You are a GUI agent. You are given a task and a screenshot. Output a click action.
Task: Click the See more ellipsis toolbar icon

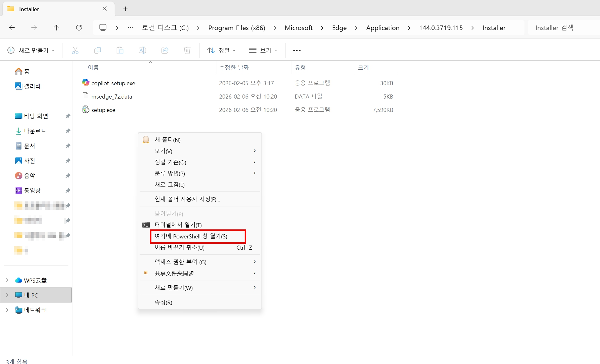[297, 50]
